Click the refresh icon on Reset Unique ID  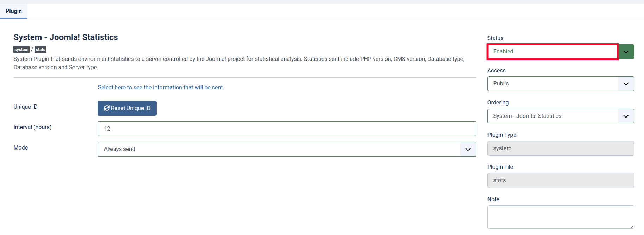coord(107,108)
